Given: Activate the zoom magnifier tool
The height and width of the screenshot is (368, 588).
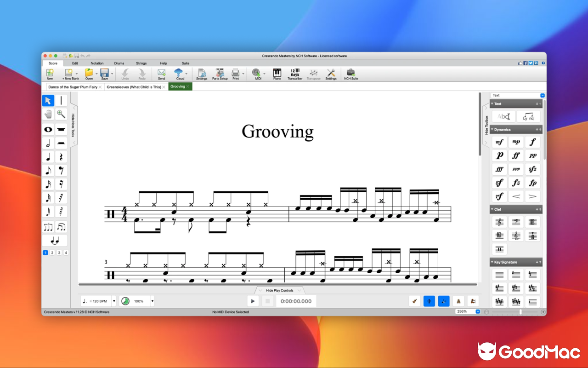Looking at the screenshot, I should click(x=61, y=114).
